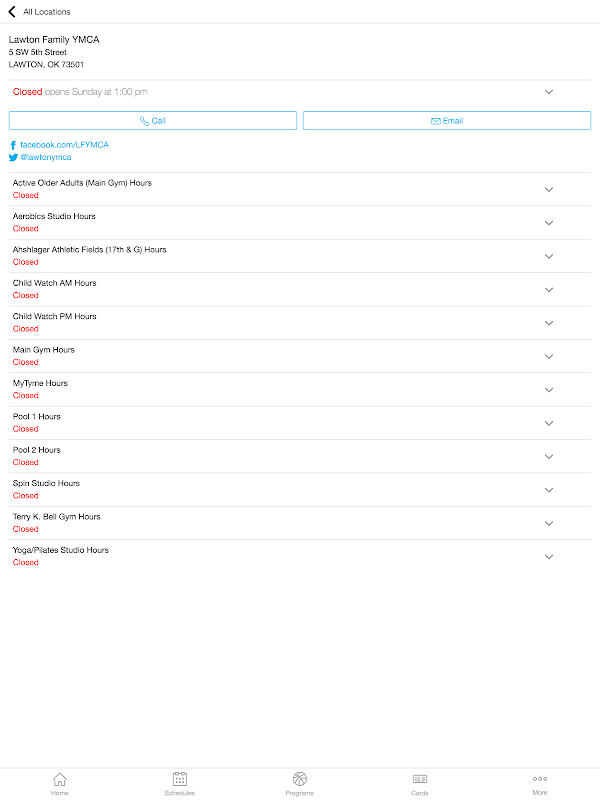Open the More dots icon

coord(540,779)
